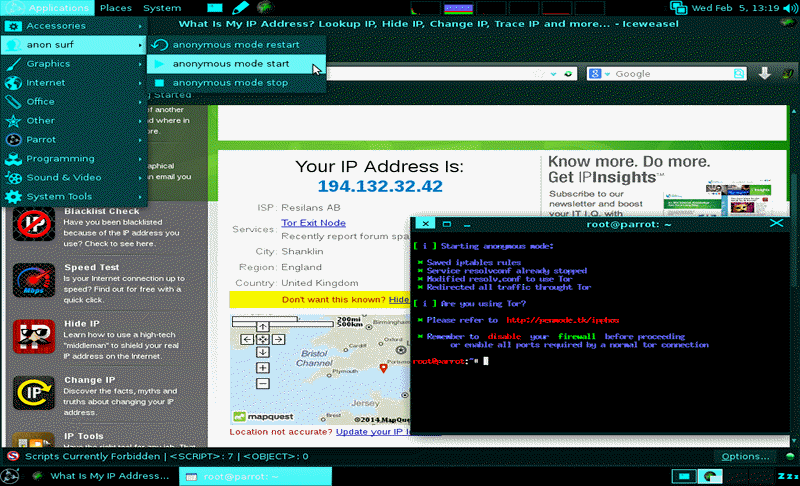Open the Other category
The width and height of the screenshot is (800, 486).
(74, 120)
